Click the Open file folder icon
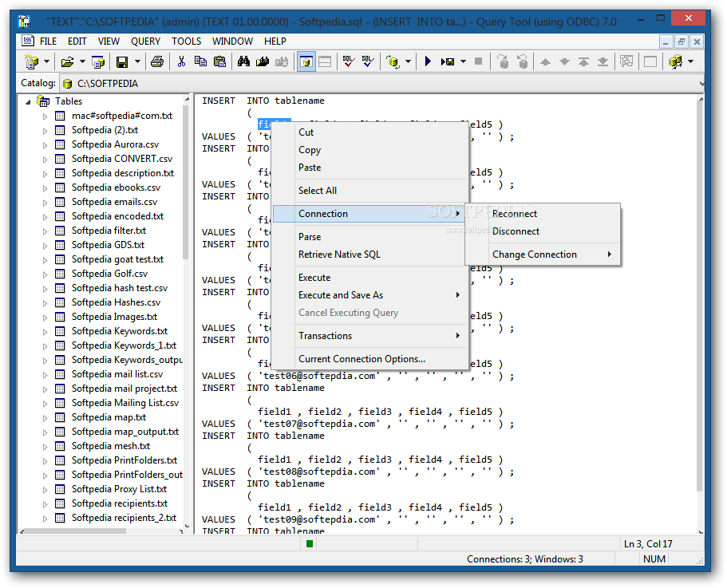Viewport: 727px width, 588px height. pos(68,61)
